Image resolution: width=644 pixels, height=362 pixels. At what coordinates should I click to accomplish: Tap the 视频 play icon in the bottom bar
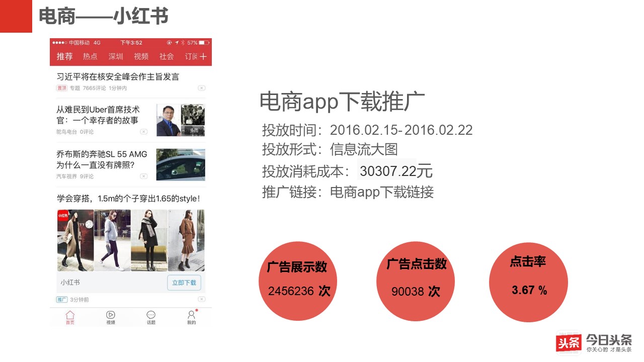pos(111,318)
